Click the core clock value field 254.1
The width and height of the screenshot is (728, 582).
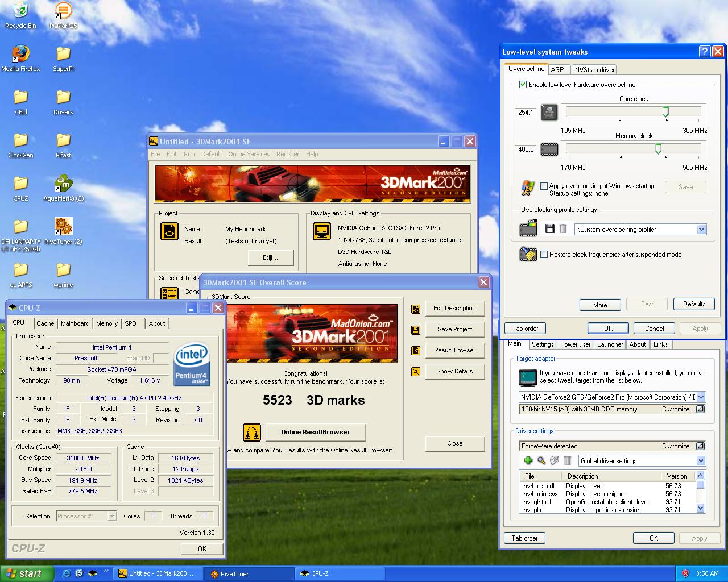point(526,113)
